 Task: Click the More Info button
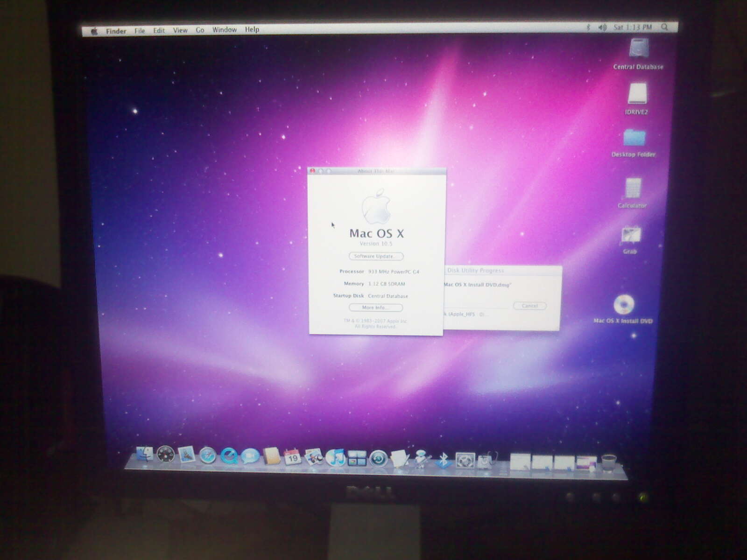[x=375, y=308]
